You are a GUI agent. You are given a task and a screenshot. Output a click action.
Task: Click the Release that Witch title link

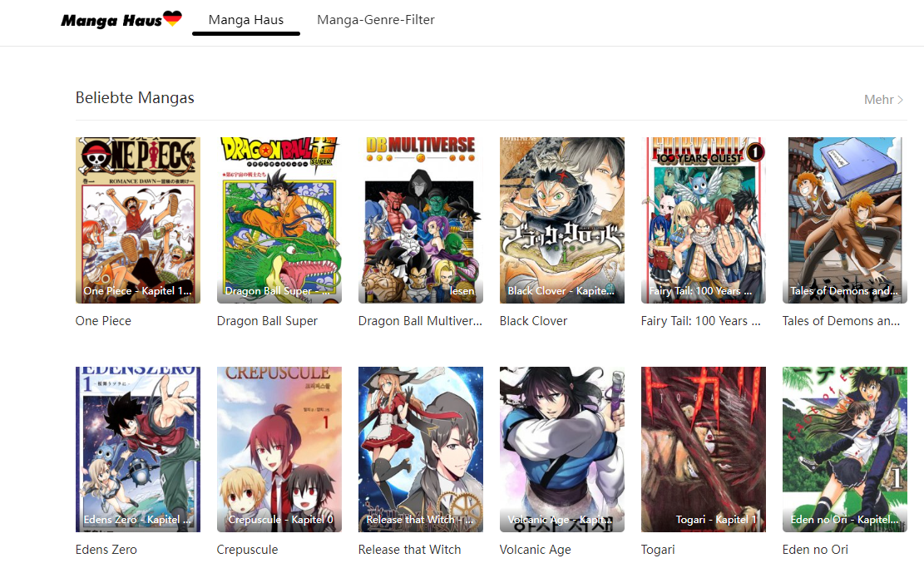(x=409, y=550)
